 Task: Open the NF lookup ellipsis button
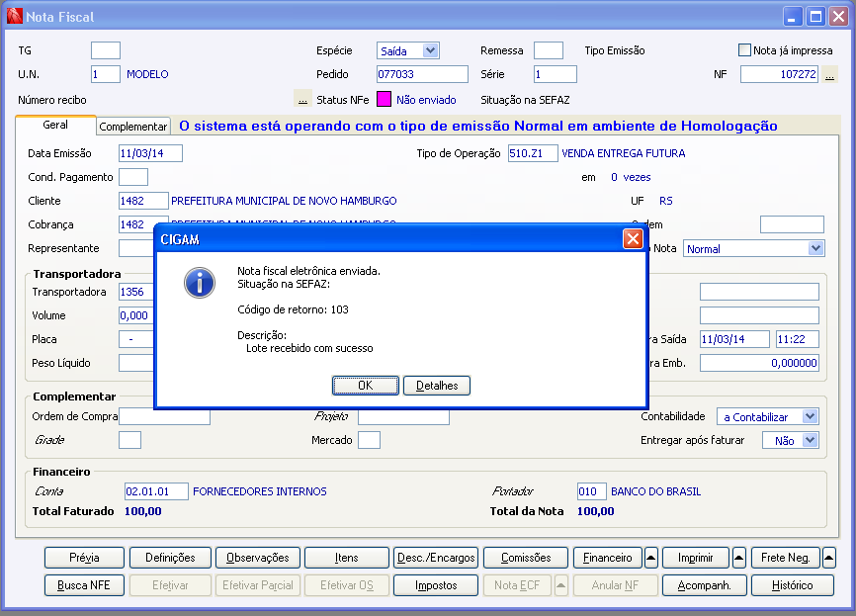pos(829,74)
